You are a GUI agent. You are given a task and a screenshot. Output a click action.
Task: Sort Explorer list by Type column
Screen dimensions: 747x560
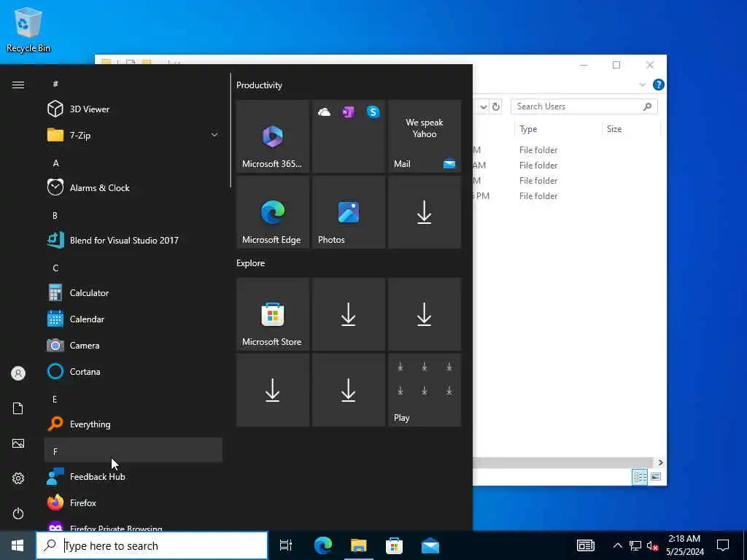point(557,129)
